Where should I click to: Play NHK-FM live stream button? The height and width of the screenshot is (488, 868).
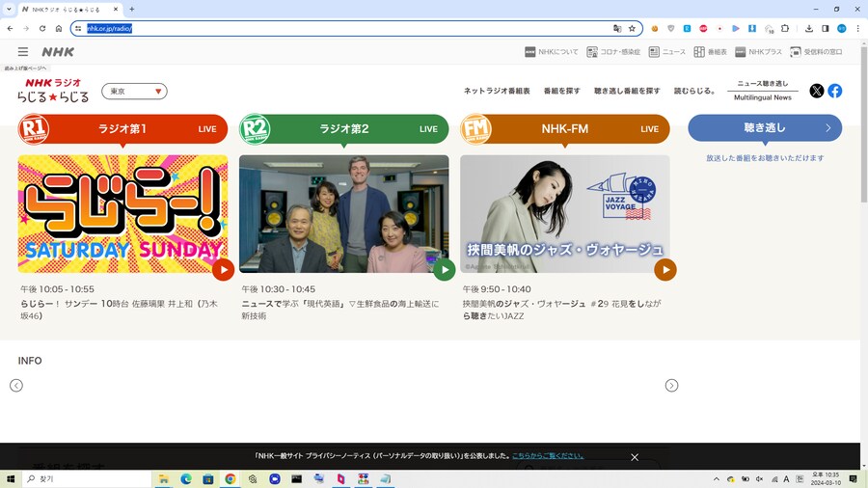pyautogui.click(x=665, y=270)
